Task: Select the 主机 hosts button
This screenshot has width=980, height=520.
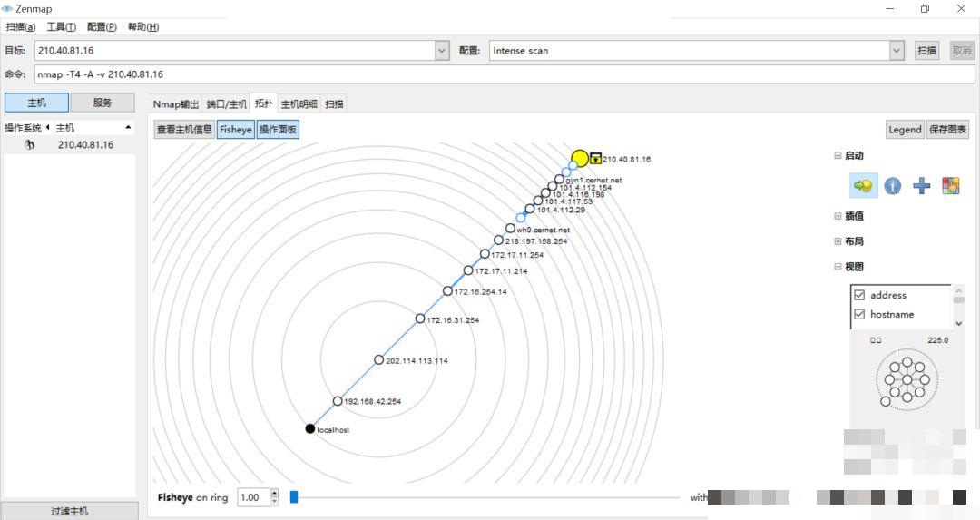Action: [37, 103]
